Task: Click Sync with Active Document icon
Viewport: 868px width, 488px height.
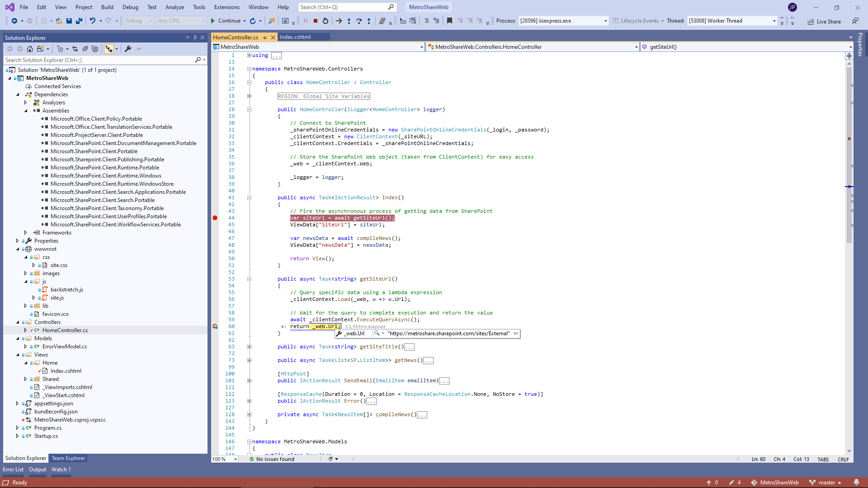Action: [75, 49]
